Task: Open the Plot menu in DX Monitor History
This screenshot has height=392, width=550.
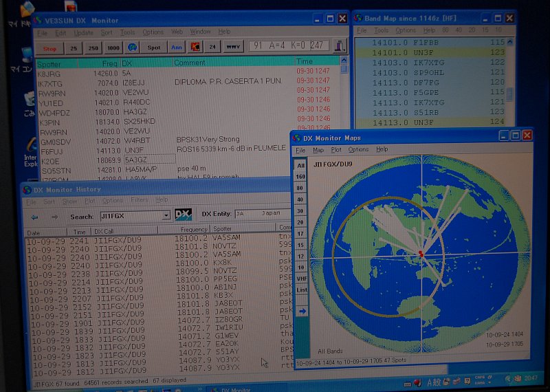Action: pos(90,201)
